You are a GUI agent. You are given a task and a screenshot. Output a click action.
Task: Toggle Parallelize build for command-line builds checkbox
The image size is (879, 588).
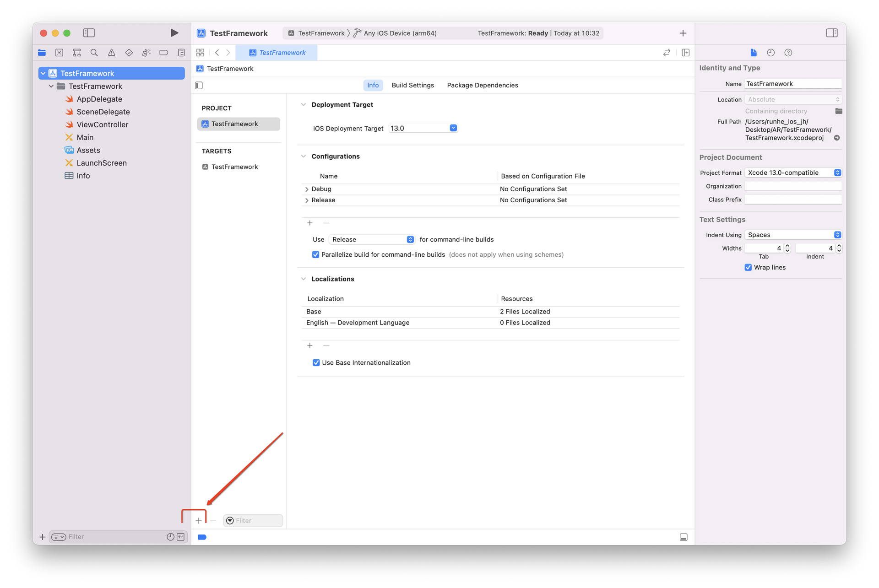[x=316, y=254]
